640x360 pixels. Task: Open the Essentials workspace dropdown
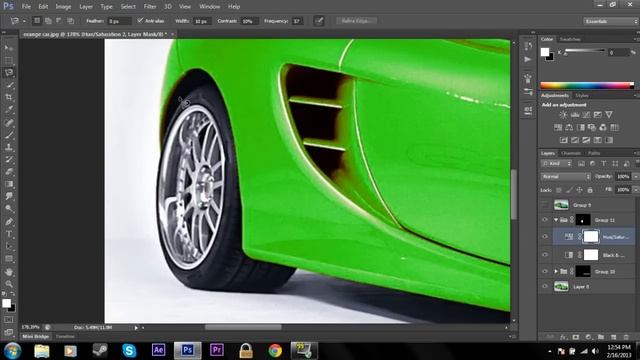click(611, 21)
